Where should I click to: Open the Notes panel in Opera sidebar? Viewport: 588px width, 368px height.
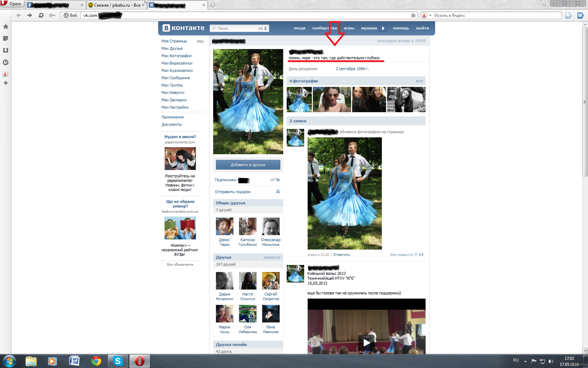point(6,38)
